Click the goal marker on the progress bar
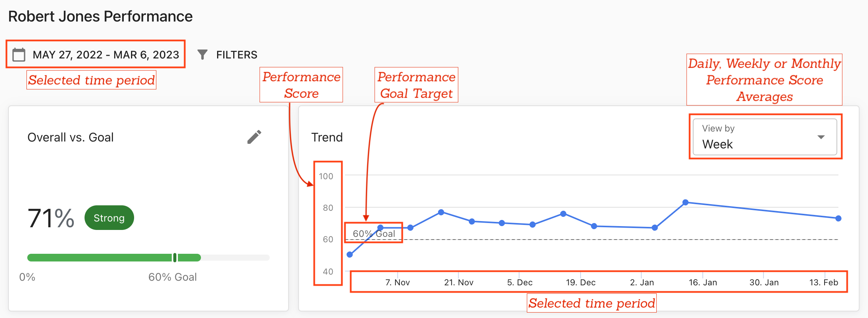The height and width of the screenshot is (318, 868). (x=175, y=258)
